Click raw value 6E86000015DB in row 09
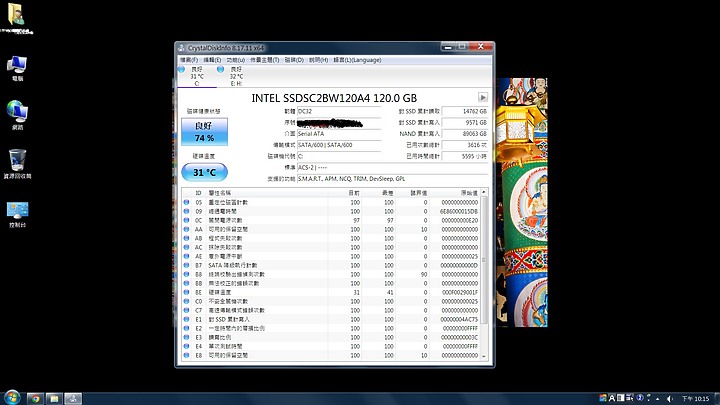Viewport: 720px width, 405px height. click(459, 211)
